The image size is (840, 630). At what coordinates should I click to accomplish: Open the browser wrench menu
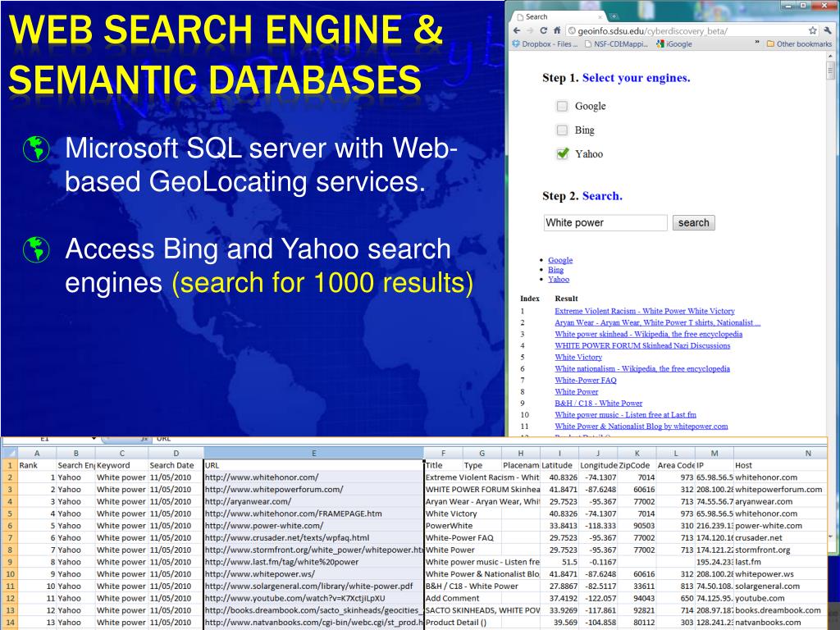(x=829, y=30)
